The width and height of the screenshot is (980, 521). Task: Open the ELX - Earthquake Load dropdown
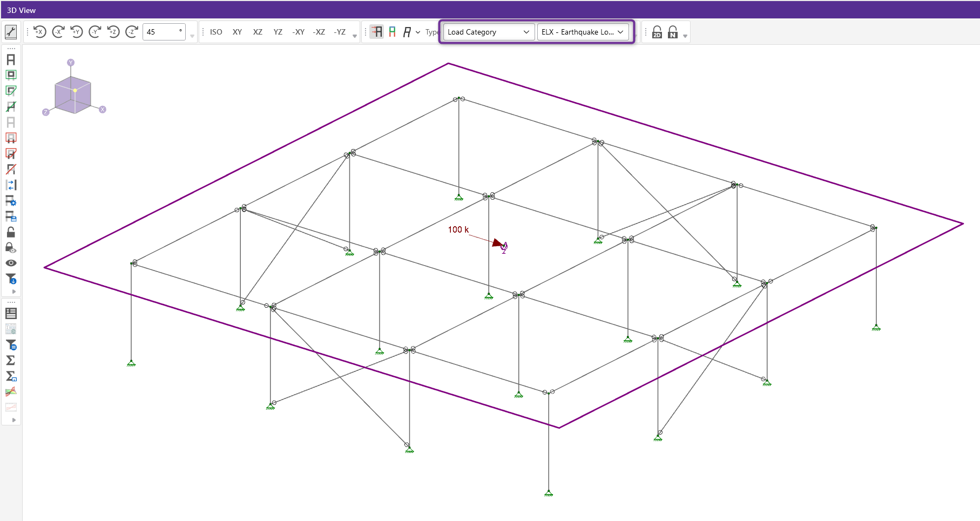coord(583,32)
